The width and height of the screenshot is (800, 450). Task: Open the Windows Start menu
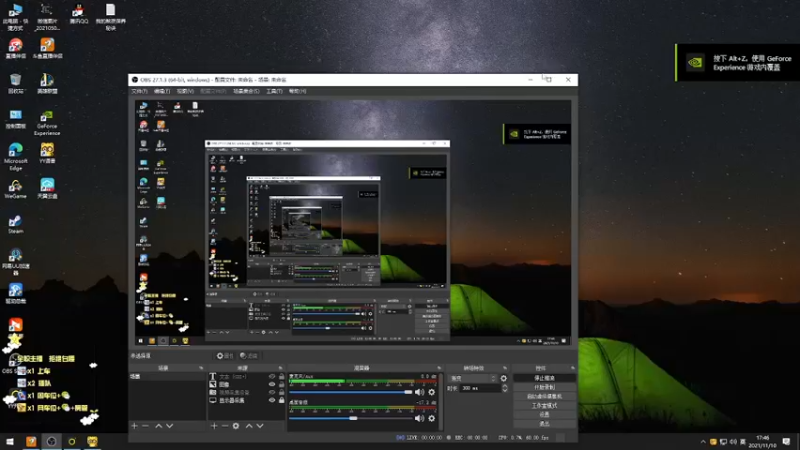(10, 441)
